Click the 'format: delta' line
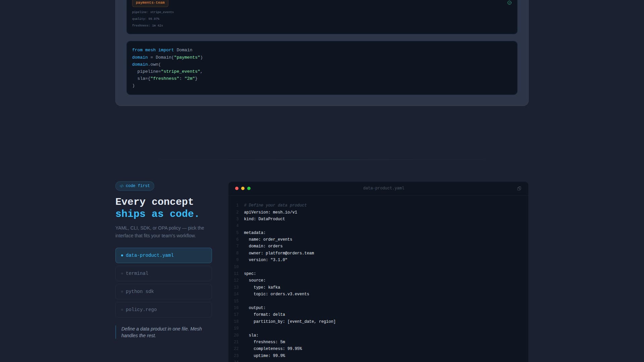 269,314
